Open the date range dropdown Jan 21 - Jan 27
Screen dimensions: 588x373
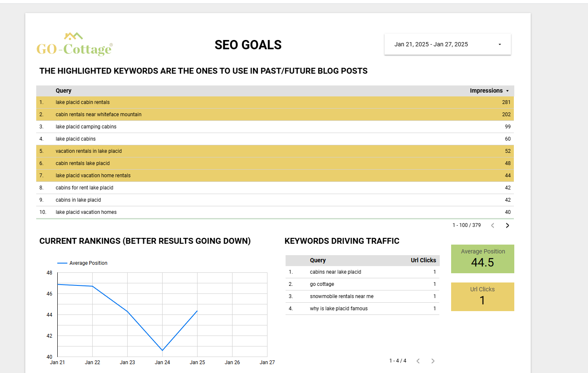point(447,44)
